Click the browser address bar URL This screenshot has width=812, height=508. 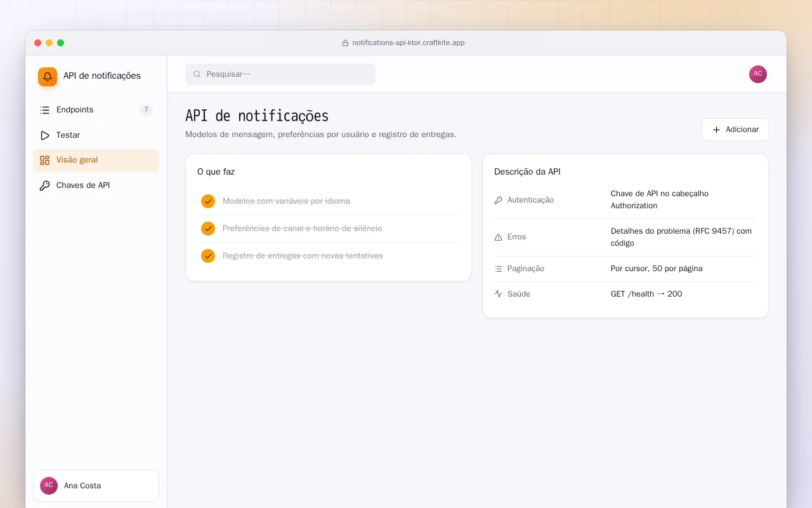[409, 43]
